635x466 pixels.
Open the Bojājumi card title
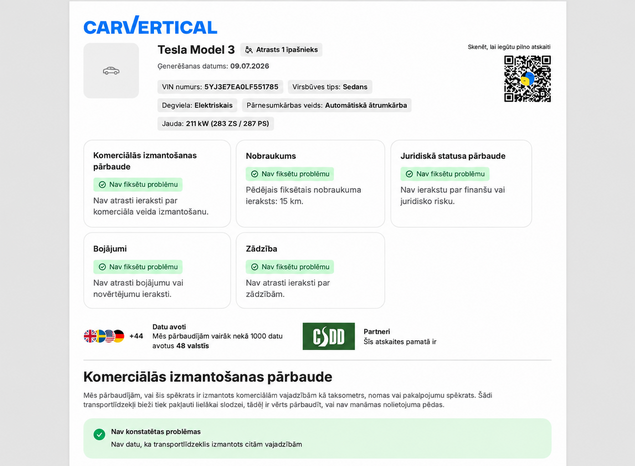[x=110, y=249]
